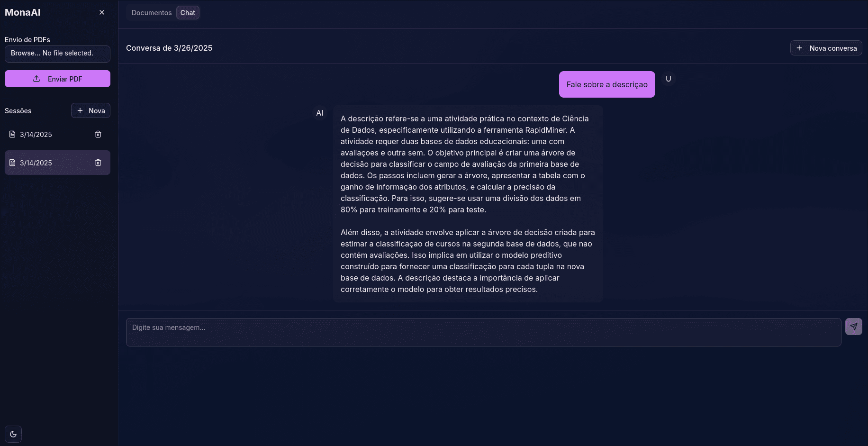The height and width of the screenshot is (446, 868).
Task: Toggle dark mode moon icon
Action: click(x=13, y=434)
